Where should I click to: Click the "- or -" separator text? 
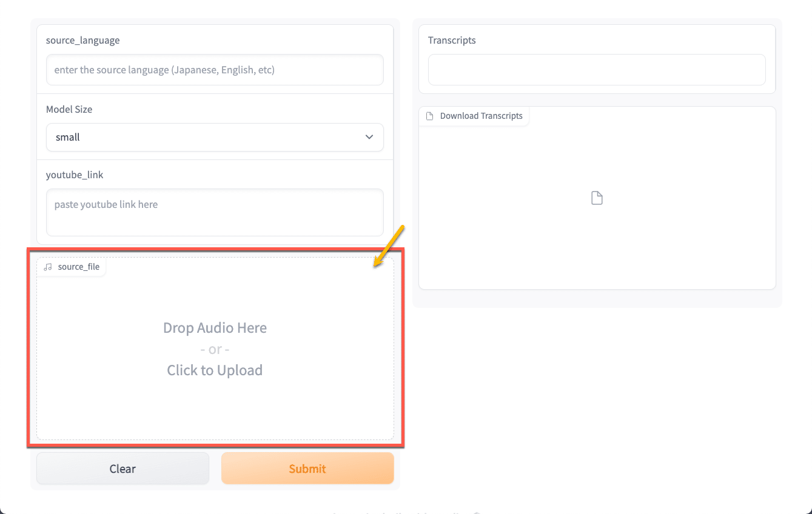tap(215, 350)
